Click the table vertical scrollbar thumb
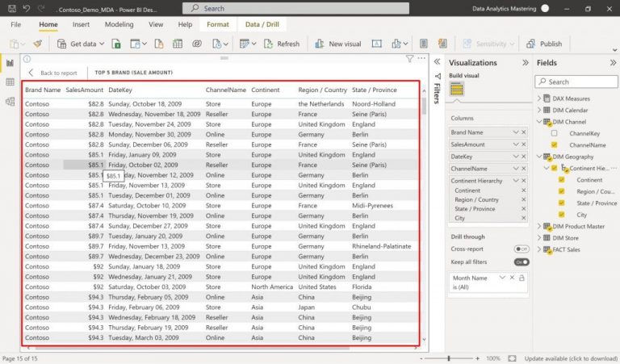The image size is (620, 364). click(424, 106)
